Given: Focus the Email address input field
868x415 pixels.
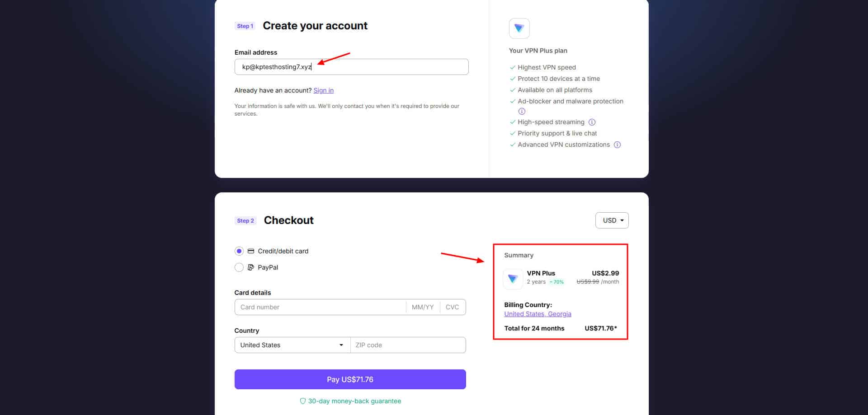Looking at the screenshot, I should (x=351, y=67).
